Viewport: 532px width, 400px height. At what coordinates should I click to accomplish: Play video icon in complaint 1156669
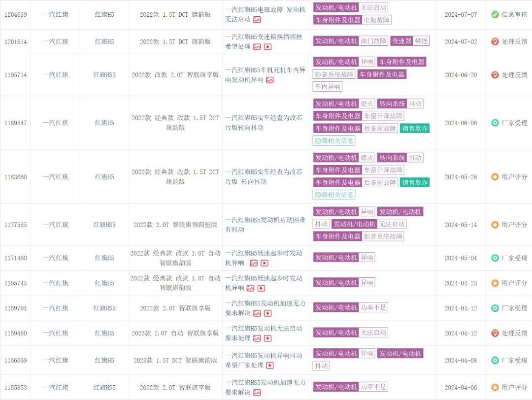269,366
